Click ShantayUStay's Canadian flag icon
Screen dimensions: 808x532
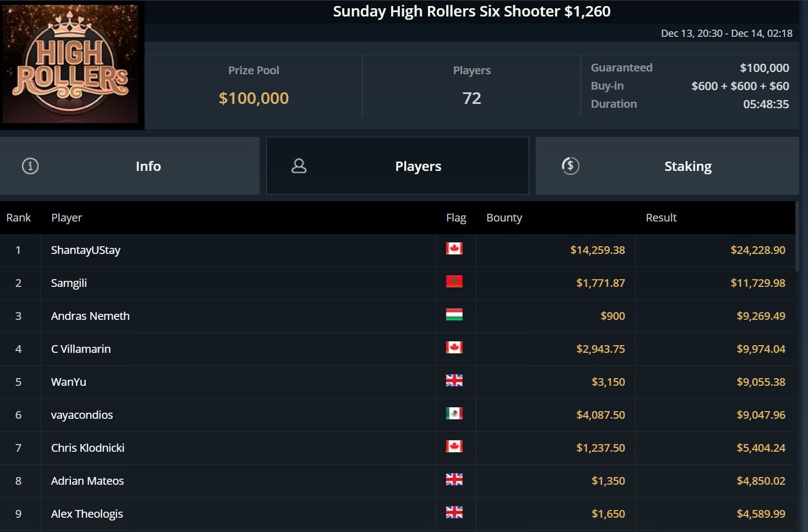[x=454, y=249]
